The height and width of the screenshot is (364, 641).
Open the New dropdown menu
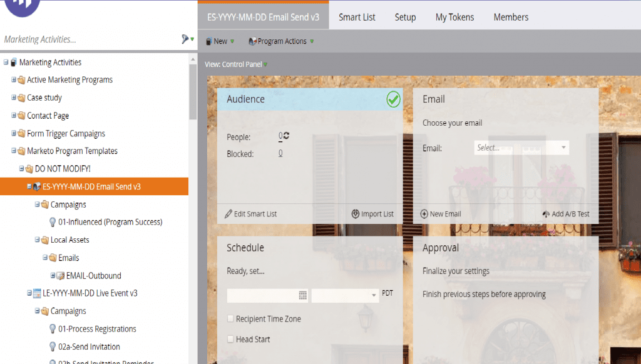point(220,41)
